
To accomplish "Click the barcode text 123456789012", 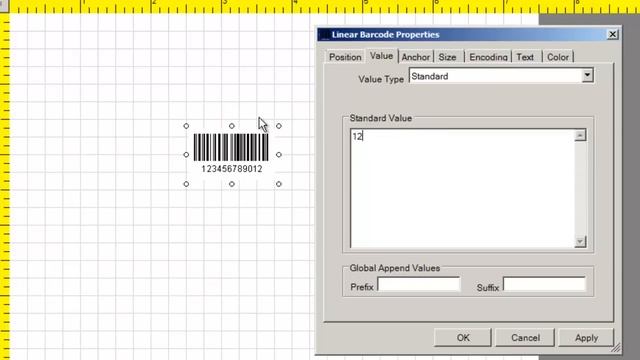I will coord(232,169).
